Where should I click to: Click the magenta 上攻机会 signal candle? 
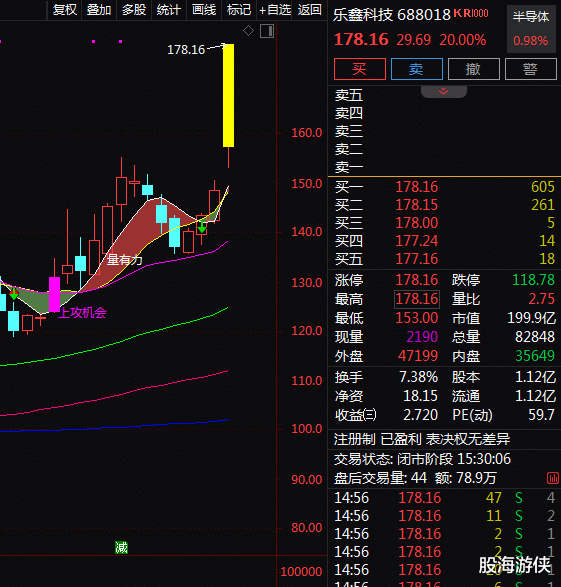tap(54, 294)
